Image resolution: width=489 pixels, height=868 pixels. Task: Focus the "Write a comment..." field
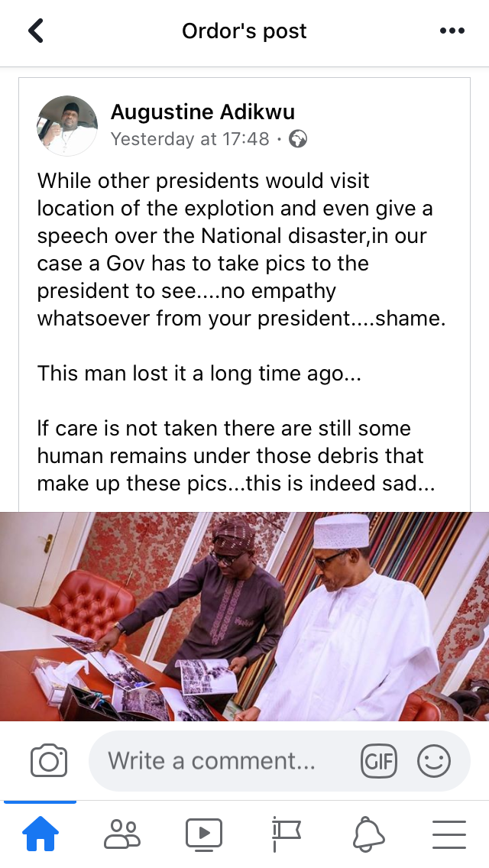point(222,761)
